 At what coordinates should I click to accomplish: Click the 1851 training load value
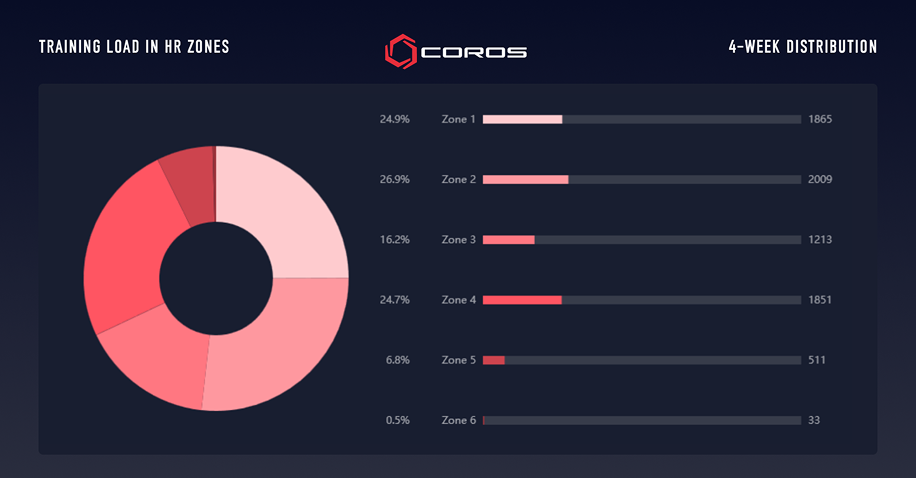click(x=820, y=300)
